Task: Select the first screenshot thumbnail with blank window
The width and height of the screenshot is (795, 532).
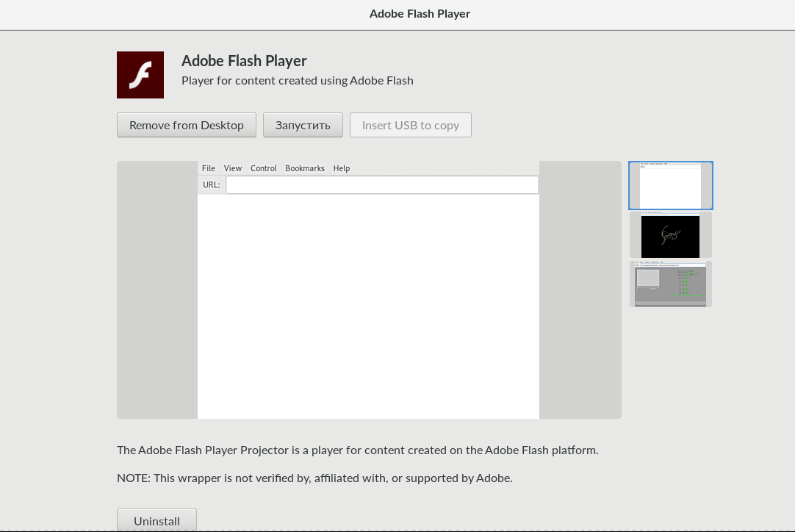Action: coord(671,185)
